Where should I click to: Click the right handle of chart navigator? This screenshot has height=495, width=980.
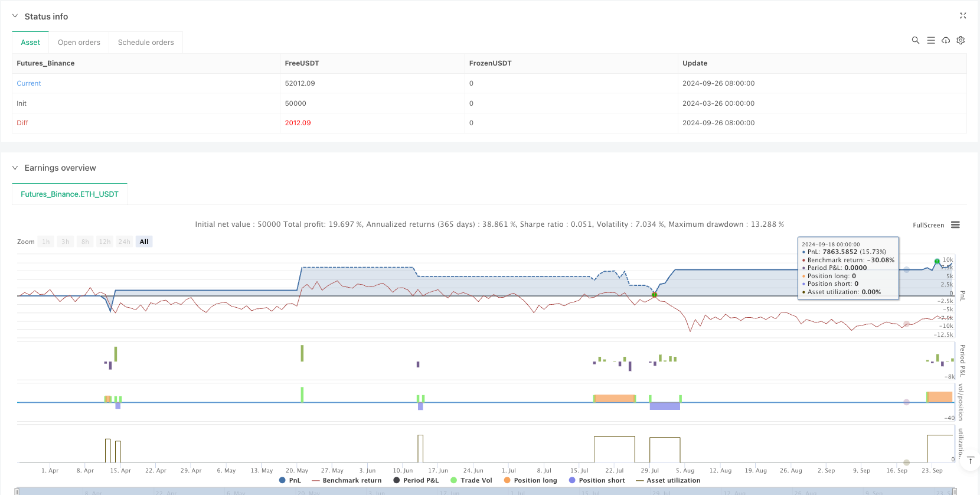tap(955, 491)
